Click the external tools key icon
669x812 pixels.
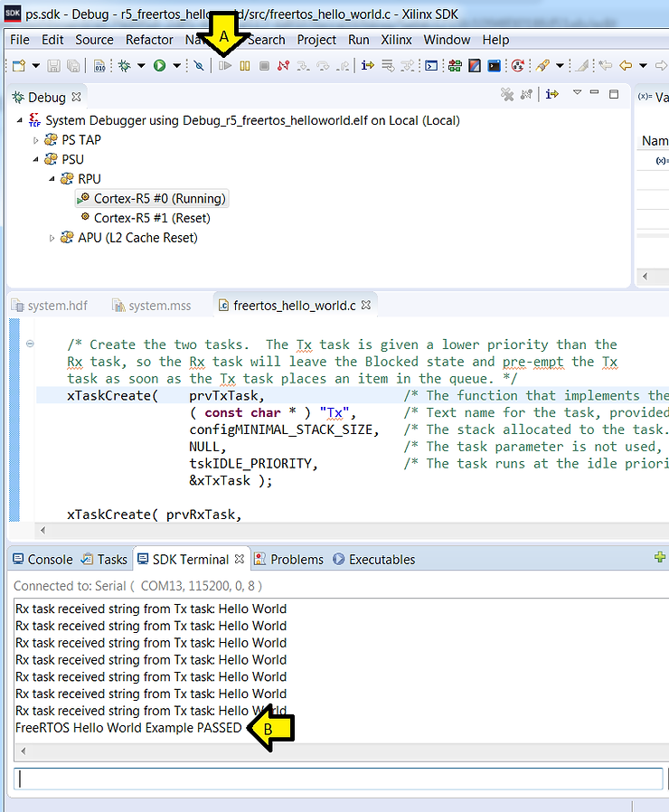(542, 66)
